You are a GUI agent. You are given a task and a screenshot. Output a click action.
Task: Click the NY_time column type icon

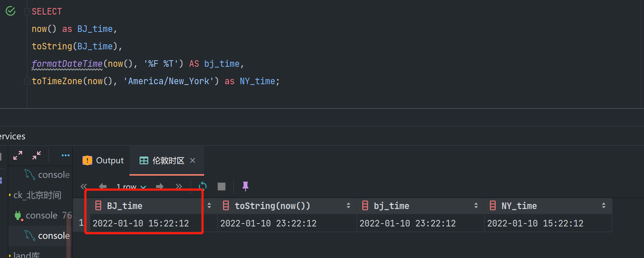[493, 206]
